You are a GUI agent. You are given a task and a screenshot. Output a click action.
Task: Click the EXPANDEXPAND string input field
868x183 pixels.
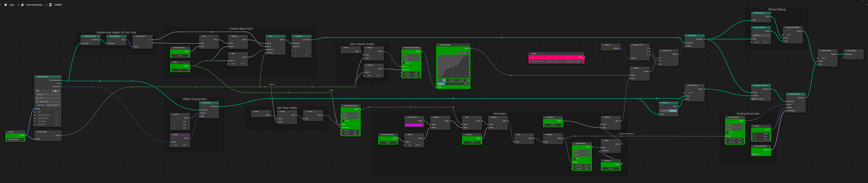(15, 139)
